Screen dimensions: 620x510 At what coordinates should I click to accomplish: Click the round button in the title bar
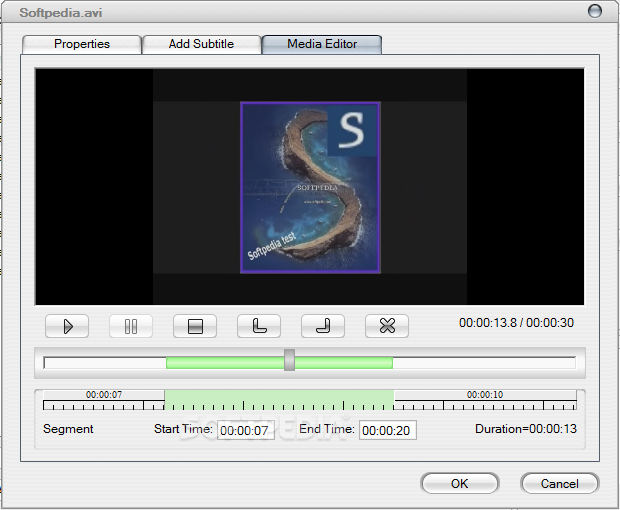pyautogui.click(x=595, y=11)
